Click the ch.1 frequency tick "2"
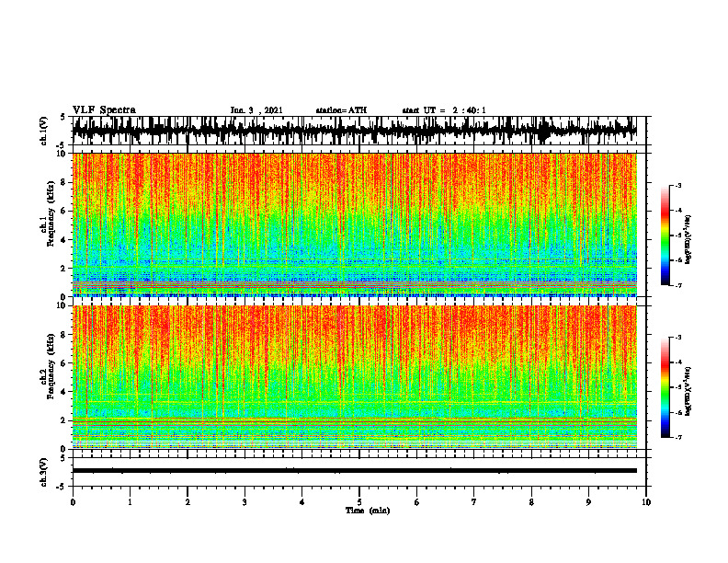 coord(65,269)
